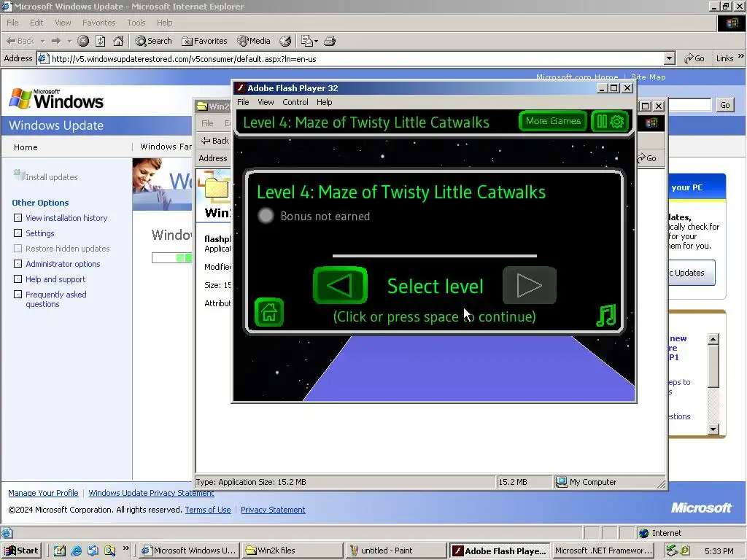Open View installation history link
The image size is (747, 560).
pyautogui.click(x=66, y=218)
